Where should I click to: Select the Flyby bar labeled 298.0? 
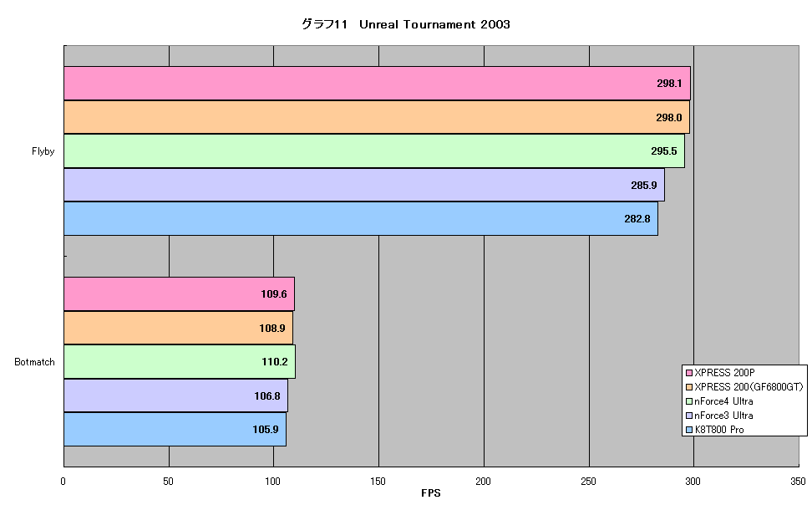pyautogui.click(x=377, y=117)
